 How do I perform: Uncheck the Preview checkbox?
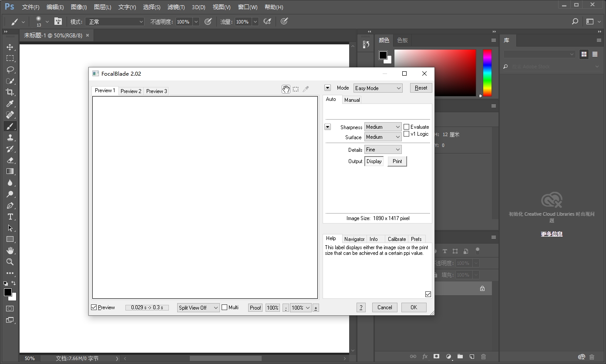point(94,307)
